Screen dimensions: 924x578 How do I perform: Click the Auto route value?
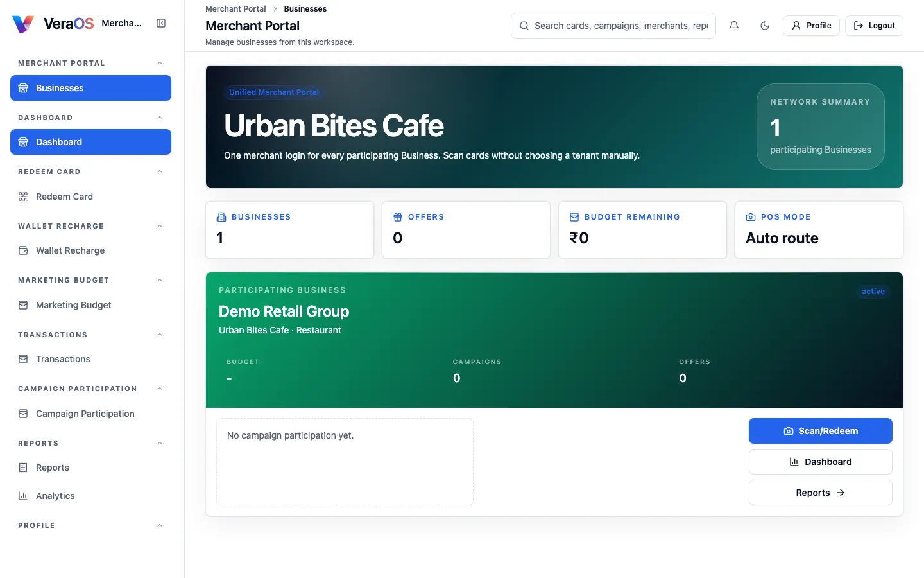tap(782, 238)
